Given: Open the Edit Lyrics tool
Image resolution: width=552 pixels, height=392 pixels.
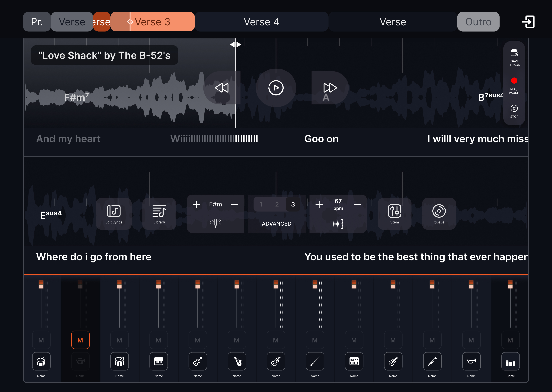Looking at the screenshot, I should 114,214.
